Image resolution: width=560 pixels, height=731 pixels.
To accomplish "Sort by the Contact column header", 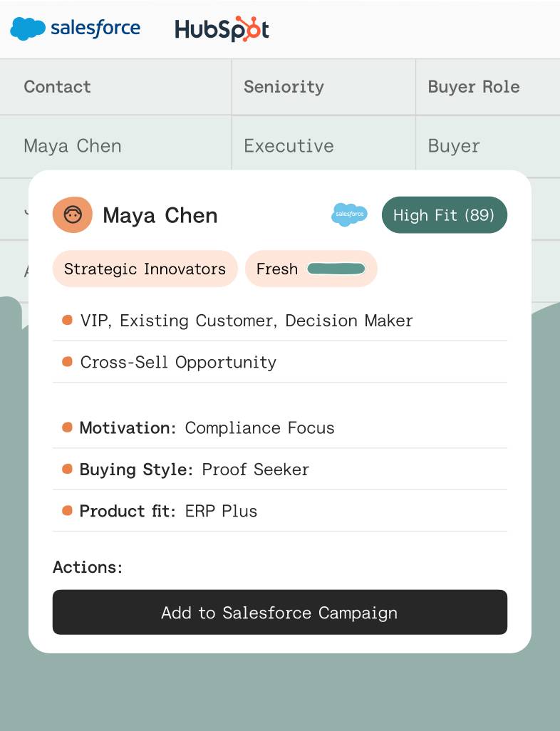I will [x=57, y=87].
